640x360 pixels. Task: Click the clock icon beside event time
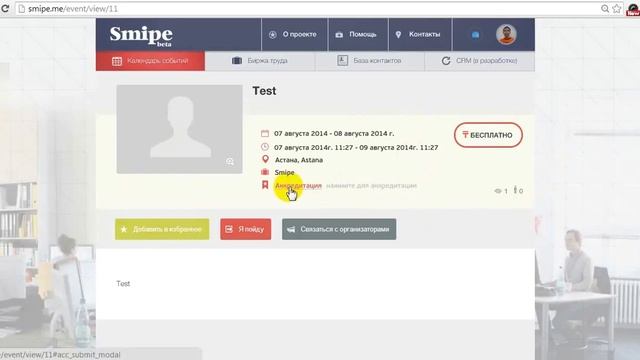[265, 147]
